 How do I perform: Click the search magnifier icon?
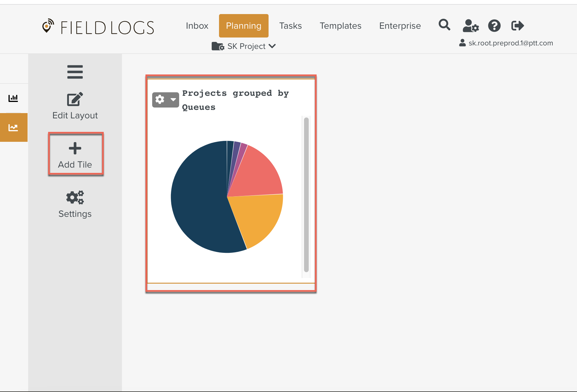444,25
